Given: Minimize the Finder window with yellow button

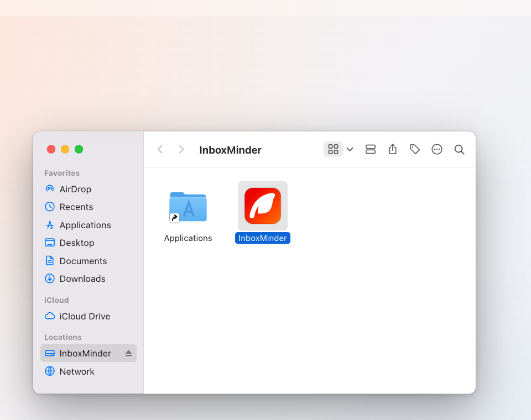Looking at the screenshot, I should click(65, 149).
